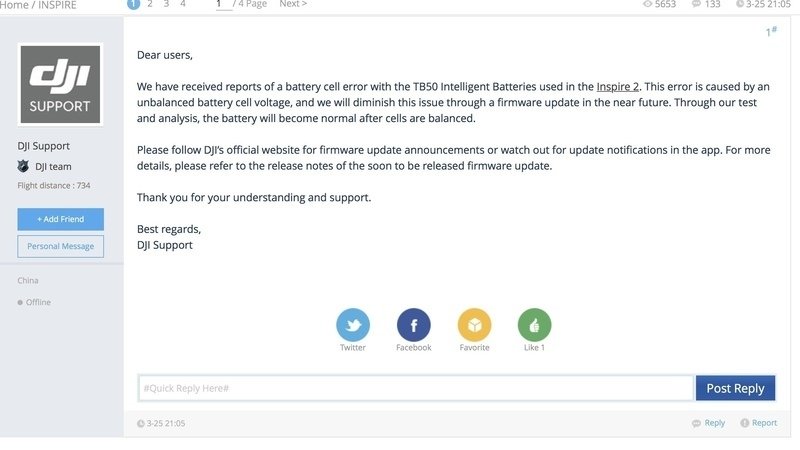Open Personal Message to DJI Support

(61, 246)
